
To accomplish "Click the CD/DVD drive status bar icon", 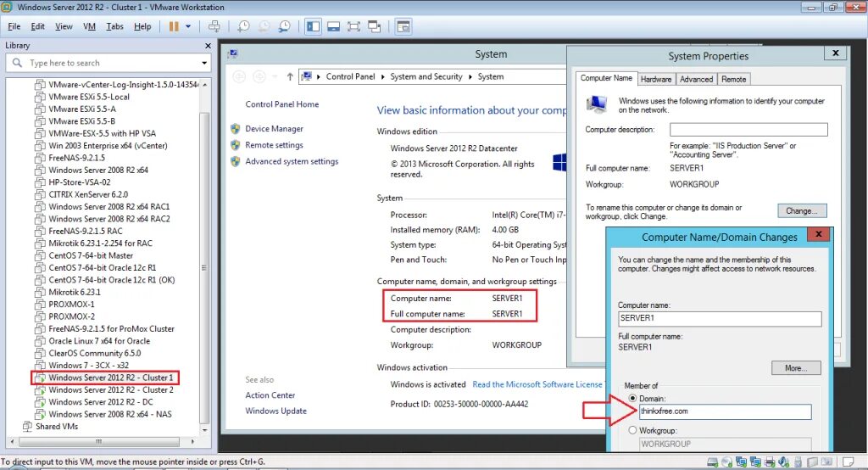I will coord(726,462).
